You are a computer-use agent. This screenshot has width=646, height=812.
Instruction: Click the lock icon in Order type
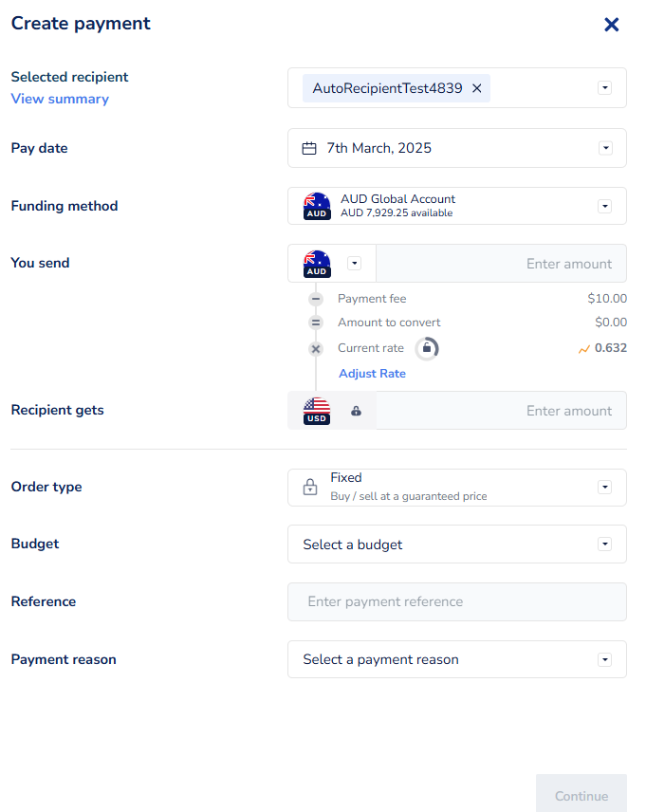click(x=310, y=488)
